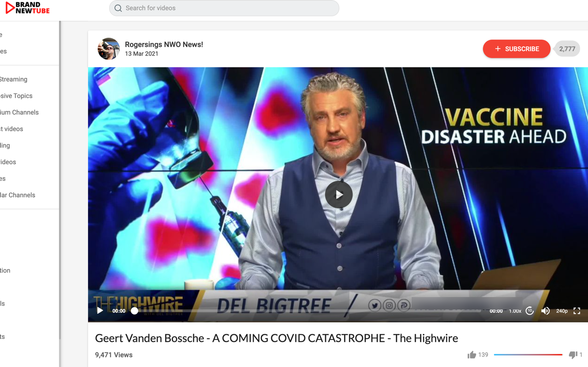The height and width of the screenshot is (367, 588).
Task: Open the 1.00x playback speed menu
Action: 515,311
